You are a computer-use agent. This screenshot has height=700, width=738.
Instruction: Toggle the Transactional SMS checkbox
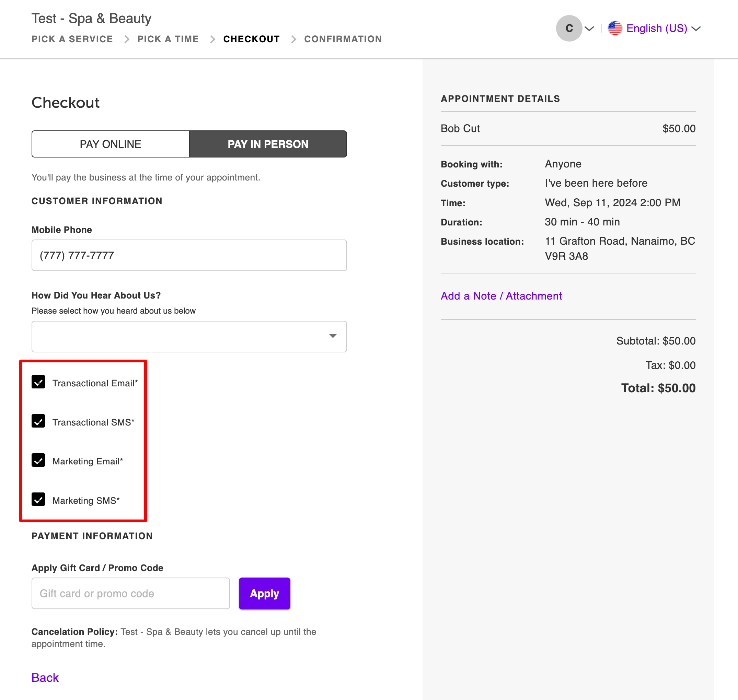[x=38, y=421]
